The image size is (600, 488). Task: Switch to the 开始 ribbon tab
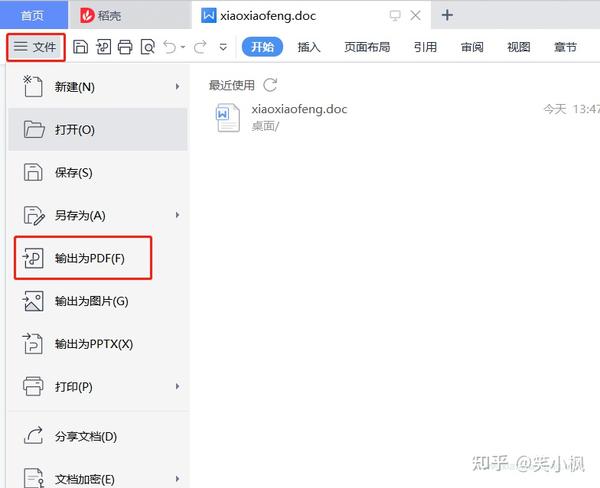coord(262,47)
